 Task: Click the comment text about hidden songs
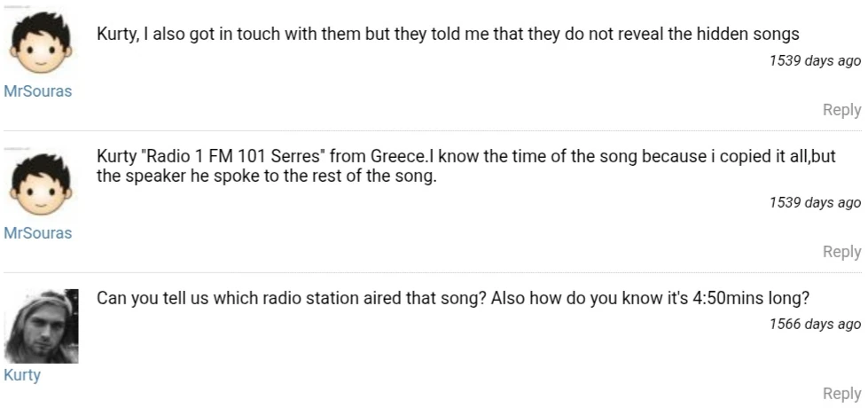coord(448,35)
